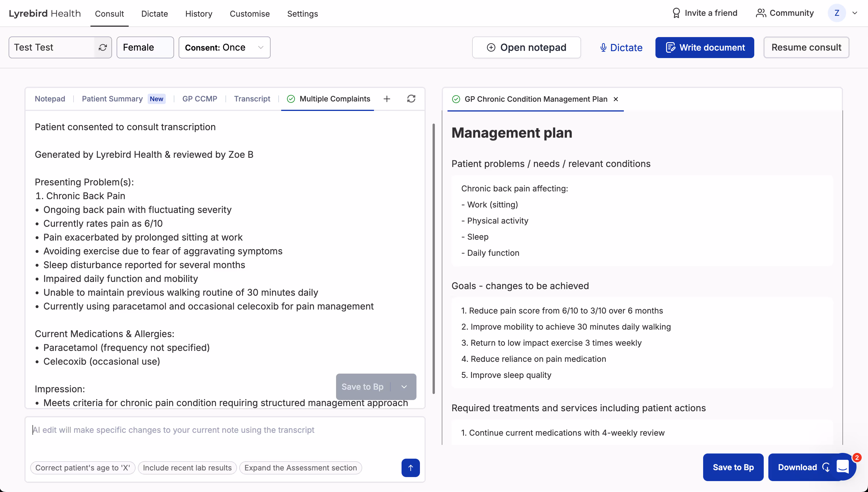The width and height of the screenshot is (868, 492).
Task: Open account menu chevron next to avatar
Action: point(855,13)
